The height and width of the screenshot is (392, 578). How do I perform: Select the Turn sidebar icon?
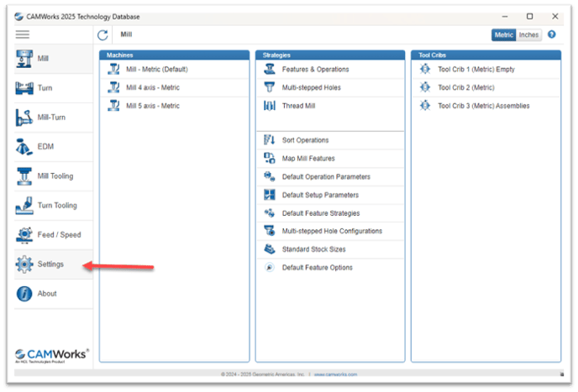[x=24, y=88]
